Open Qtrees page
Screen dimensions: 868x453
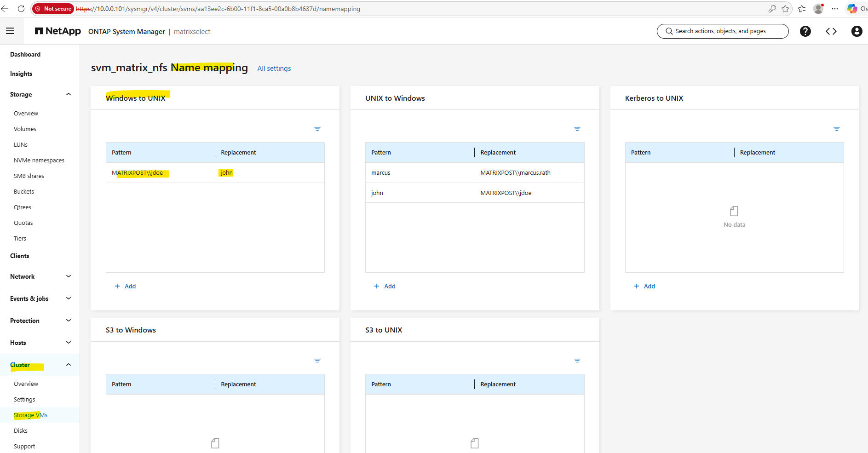click(x=23, y=207)
